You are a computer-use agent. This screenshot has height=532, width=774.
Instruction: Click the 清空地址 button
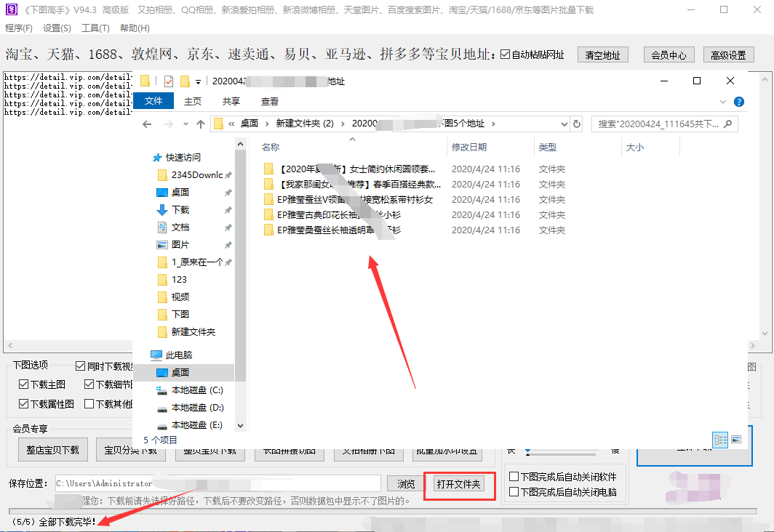[x=602, y=55]
